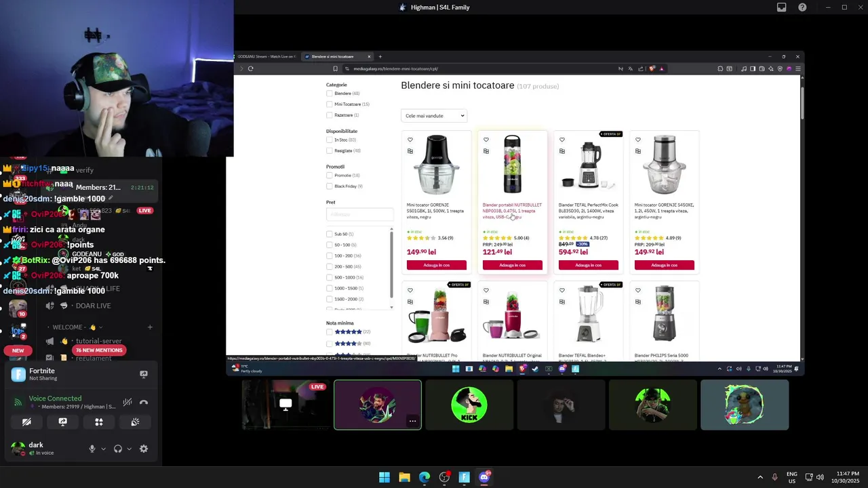Image resolution: width=868 pixels, height=488 pixels.
Task: Add channel plus next to WELCOME category
Action: 150,327
